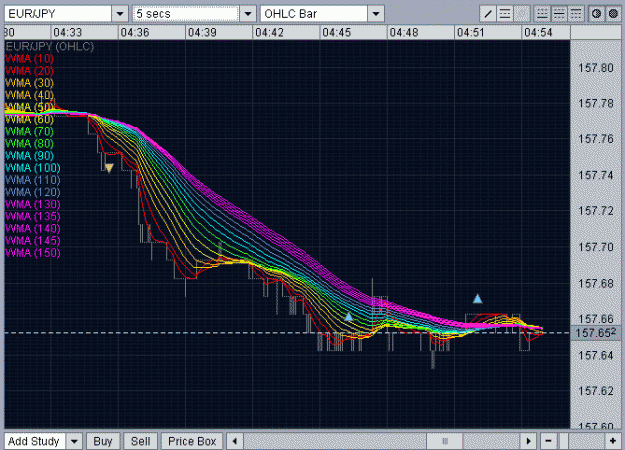Click the WMA (30) legend entry
This screenshot has width=625, height=450.
(29, 83)
